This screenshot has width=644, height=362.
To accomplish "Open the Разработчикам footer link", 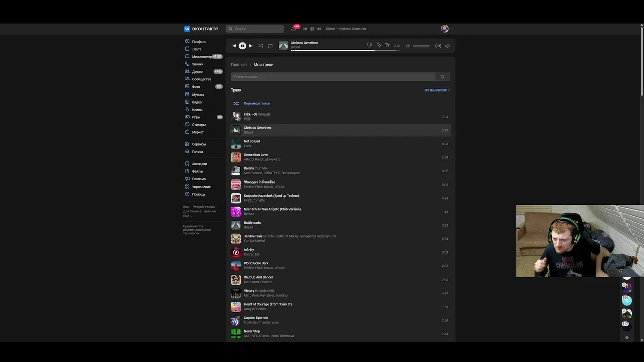I will click(x=204, y=207).
